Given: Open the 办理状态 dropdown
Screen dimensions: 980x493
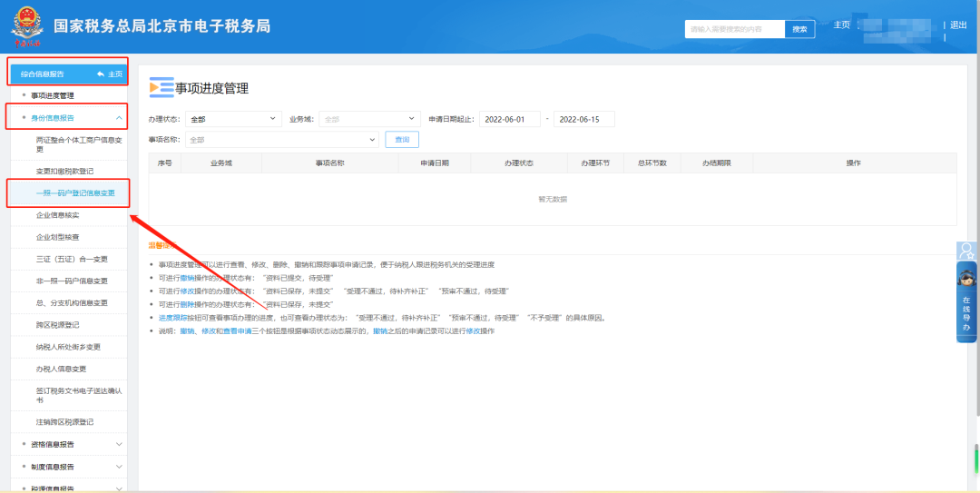Looking at the screenshot, I should click(x=233, y=119).
